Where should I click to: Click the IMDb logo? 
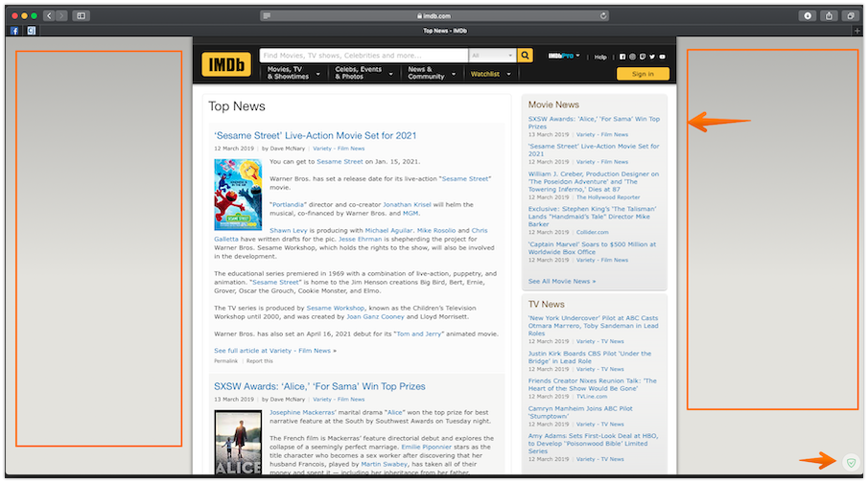pos(226,65)
